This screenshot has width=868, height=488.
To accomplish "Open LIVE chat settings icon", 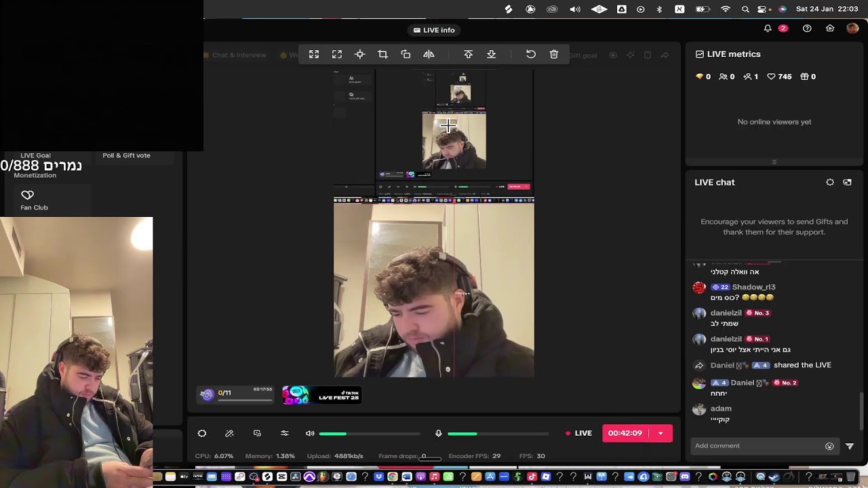I will tap(830, 182).
